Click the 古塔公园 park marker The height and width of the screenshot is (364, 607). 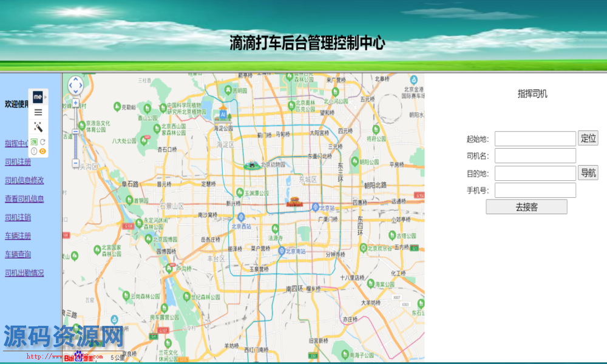pos(392,235)
